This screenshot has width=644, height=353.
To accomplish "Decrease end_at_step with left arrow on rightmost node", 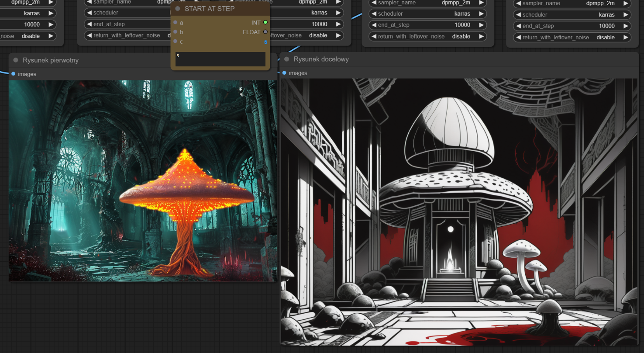I will pyautogui.click(x=518, y=26).
